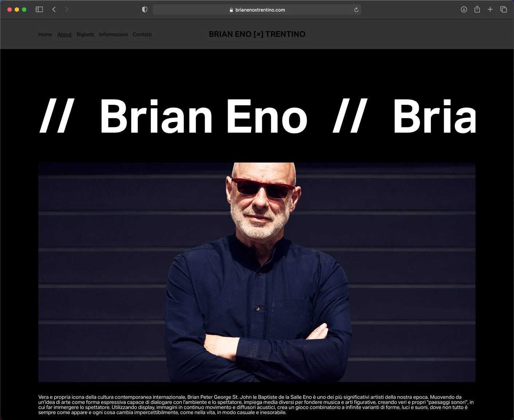Open the Share sheet icon
The width and height of the screenshot is (514, 420).
(x=477, y=9)
